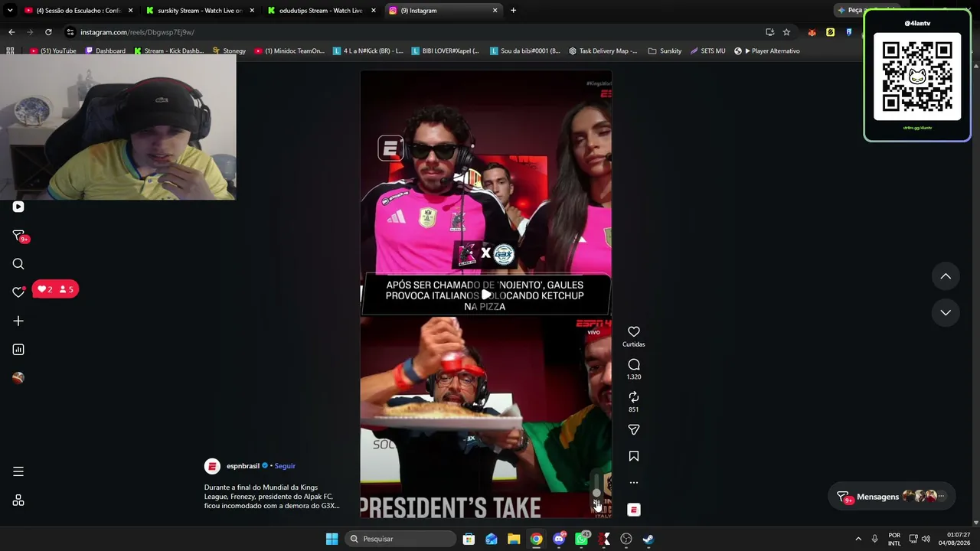Follow espnbrasil with Seguir
Image resolution: width=980 pixels, height=551 pixels.
[285, 466]
